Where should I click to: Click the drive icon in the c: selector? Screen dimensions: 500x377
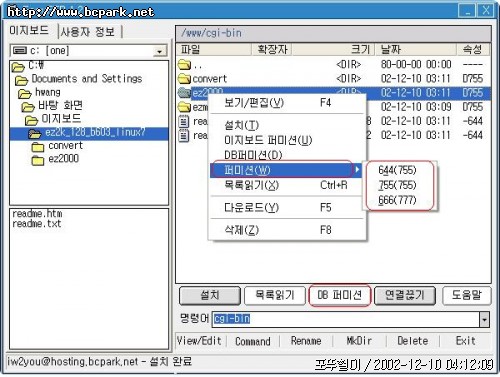(x=20, y=51)
